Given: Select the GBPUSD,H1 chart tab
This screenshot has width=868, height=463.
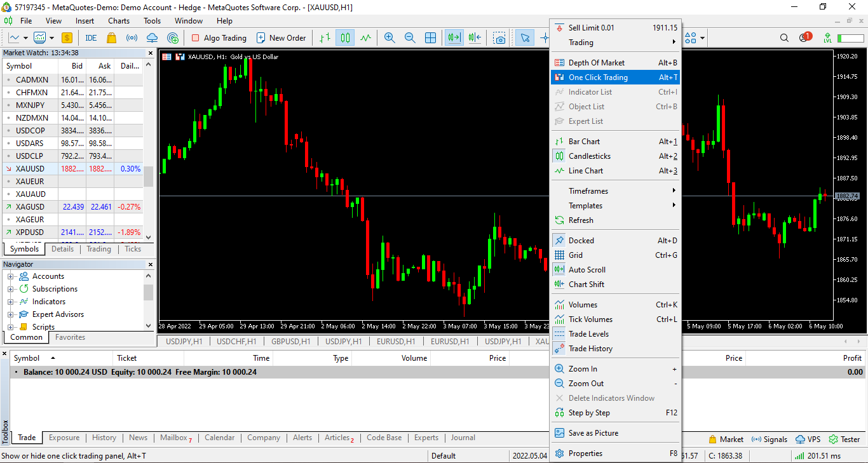Looking at the screenshot, I should (290, 342).
